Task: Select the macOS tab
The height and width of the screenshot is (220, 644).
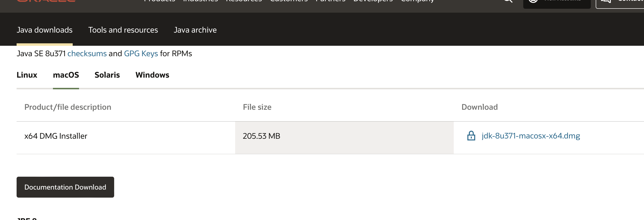Action: click(x=66, y=75)
